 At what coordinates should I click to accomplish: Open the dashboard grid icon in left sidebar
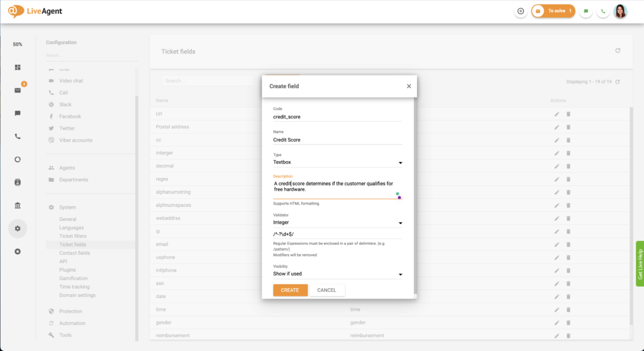click(18, 67)
